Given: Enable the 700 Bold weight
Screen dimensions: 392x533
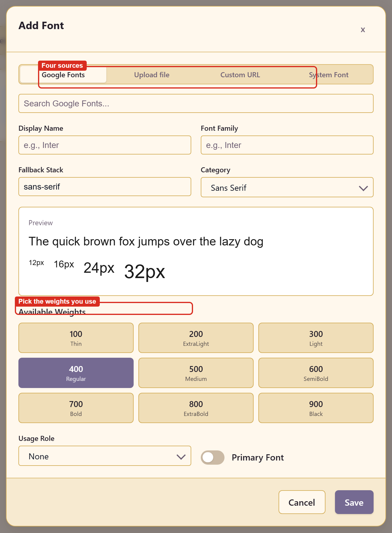Looking at the screenshot, I should [76, 408].
